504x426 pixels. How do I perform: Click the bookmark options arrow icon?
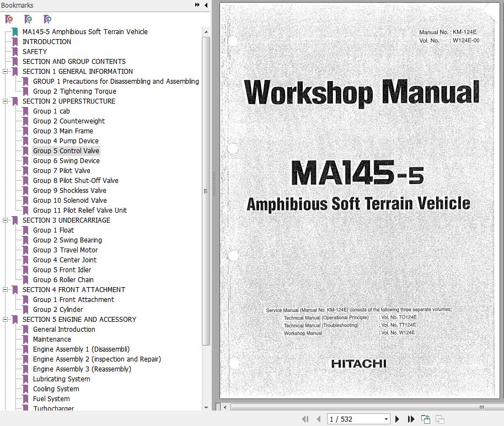point(47,19)
